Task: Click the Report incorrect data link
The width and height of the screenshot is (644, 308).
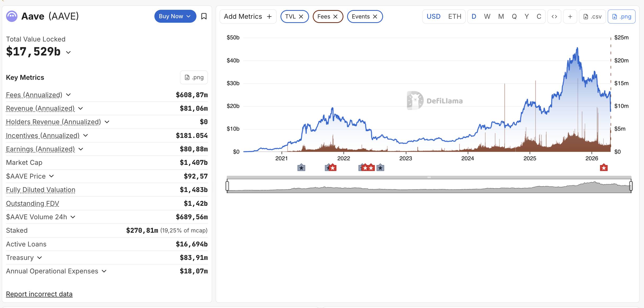Action: [39, 294]
